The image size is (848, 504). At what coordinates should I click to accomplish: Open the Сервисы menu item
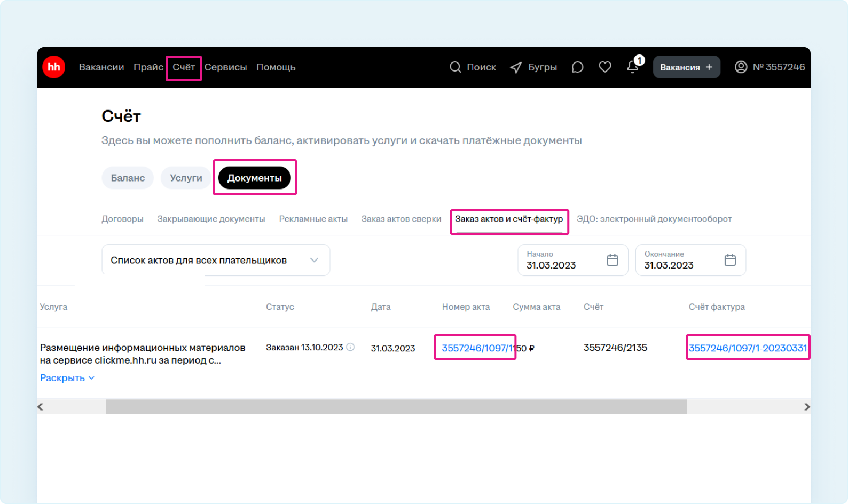[225, 67]
